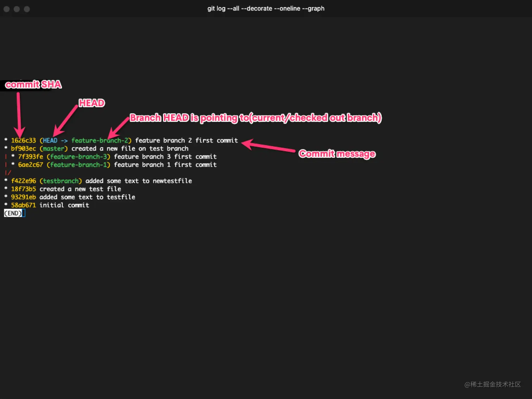The height and width of the screenshot is (399, 532).
Task: Click the zoom window button
Action: pyautogui.click(x=27, y=9)
